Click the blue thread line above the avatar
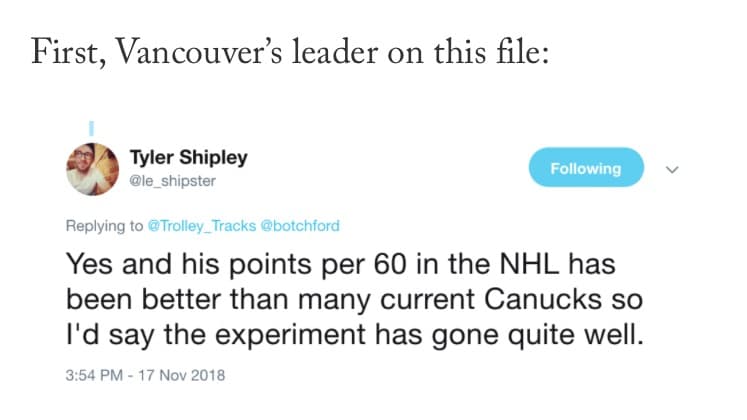 89,128
